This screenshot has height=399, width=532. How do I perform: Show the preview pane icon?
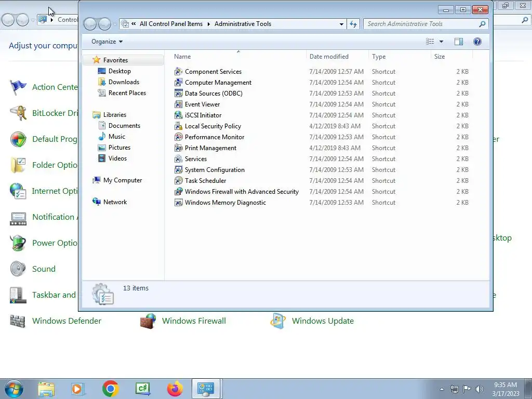(459, 42)
